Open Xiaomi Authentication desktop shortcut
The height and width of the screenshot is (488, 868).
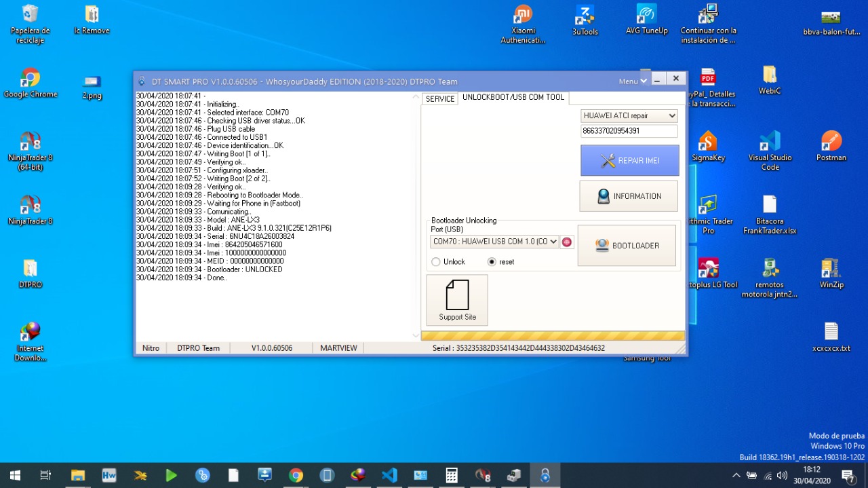tap(523, 24)
